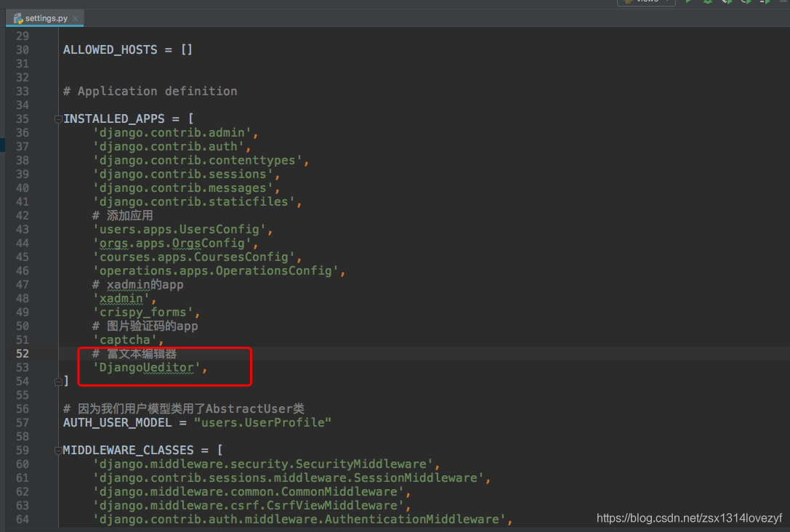Select the settings.py editor tab
This screenshot has width=790, height=532.
pos(45,18)
